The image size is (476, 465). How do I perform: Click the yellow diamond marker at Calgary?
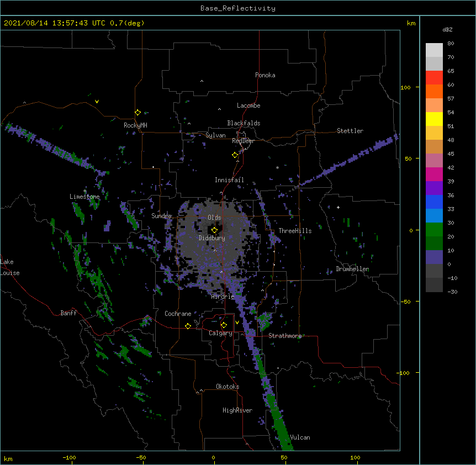(224, 325)
